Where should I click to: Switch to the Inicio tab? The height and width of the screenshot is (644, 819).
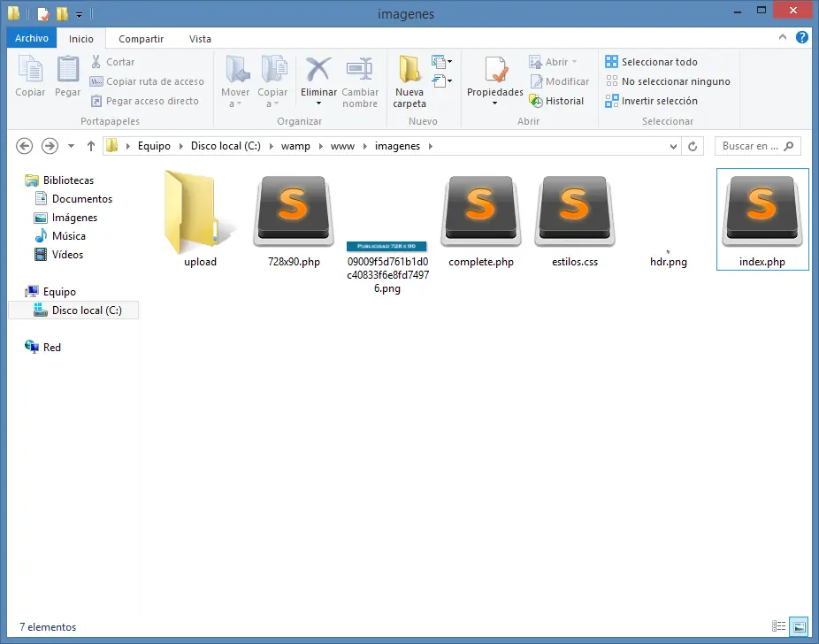(x=81, y=39)
